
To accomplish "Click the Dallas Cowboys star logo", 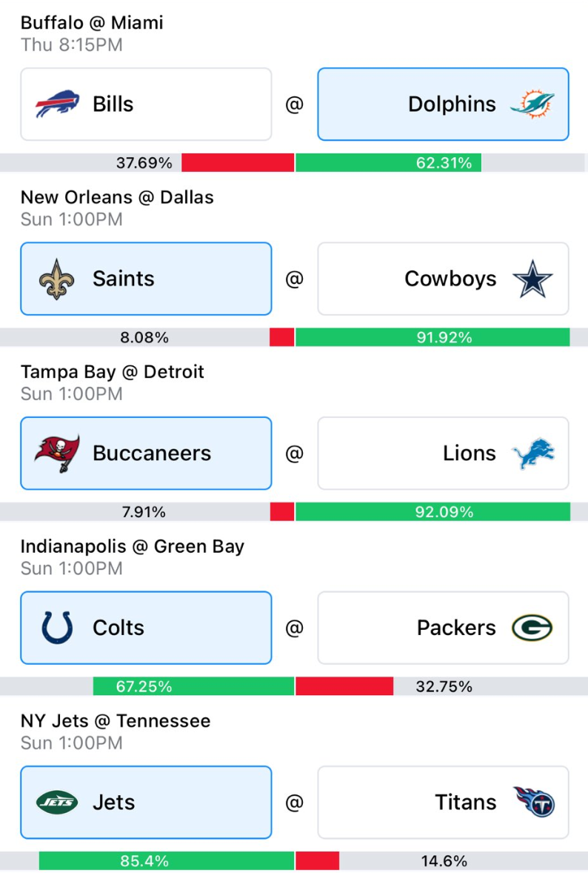I will click(x=533, y=279).
